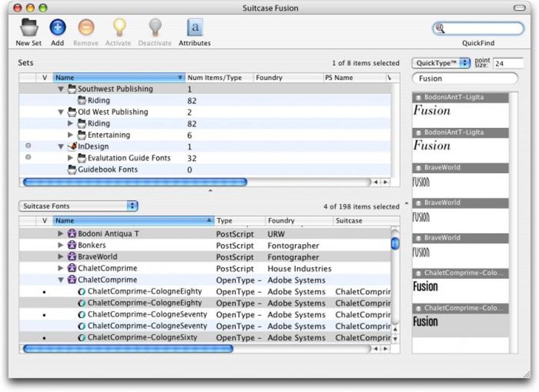The width and height of the screenshot is (539, 392).
Task: Click the Sets pane scroll right arrow
Action: 385,182
